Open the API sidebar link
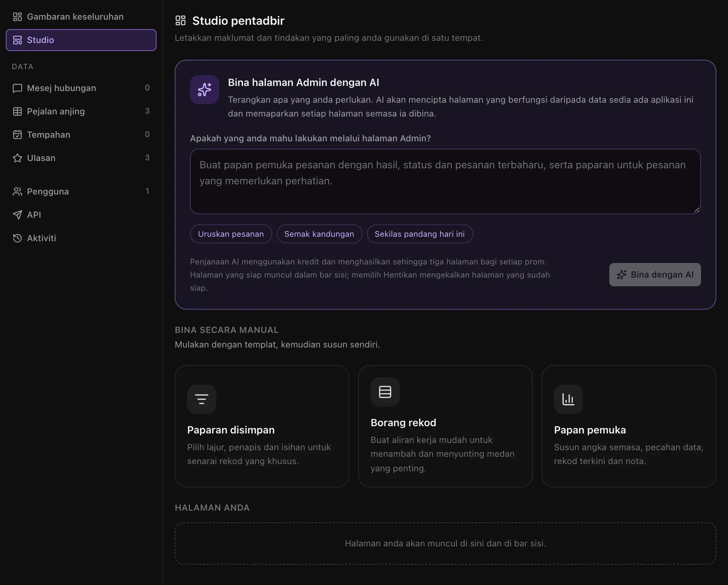This screenshot has width=728, height=585. click(x=81, y=215)
